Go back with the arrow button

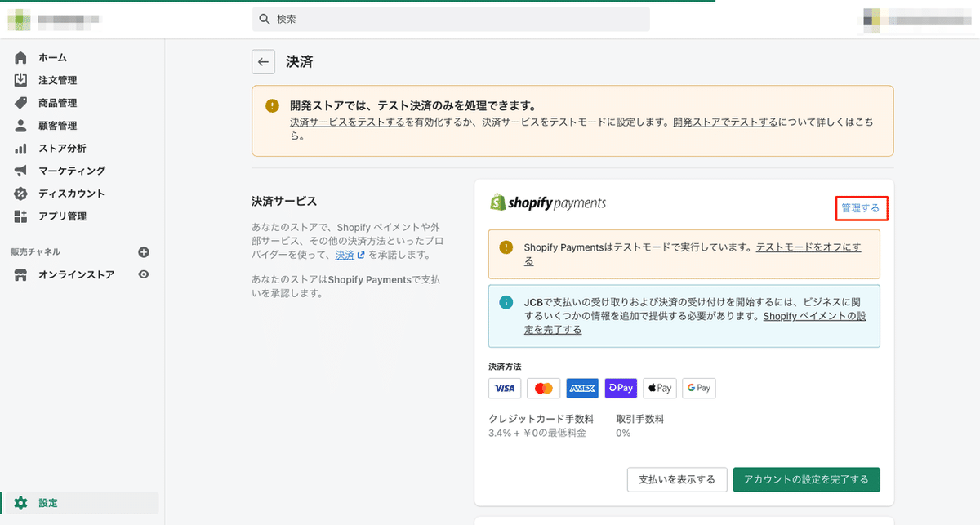click(263, 61)
